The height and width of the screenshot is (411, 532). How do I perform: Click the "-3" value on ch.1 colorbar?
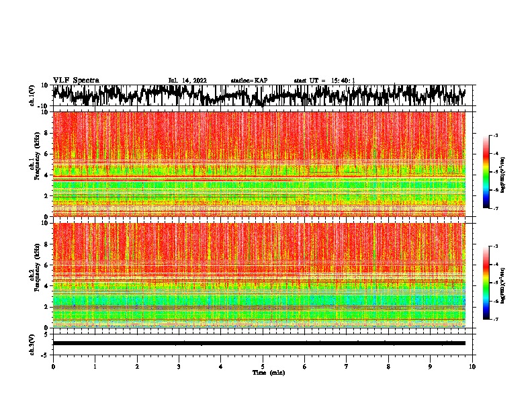(495, 136)
